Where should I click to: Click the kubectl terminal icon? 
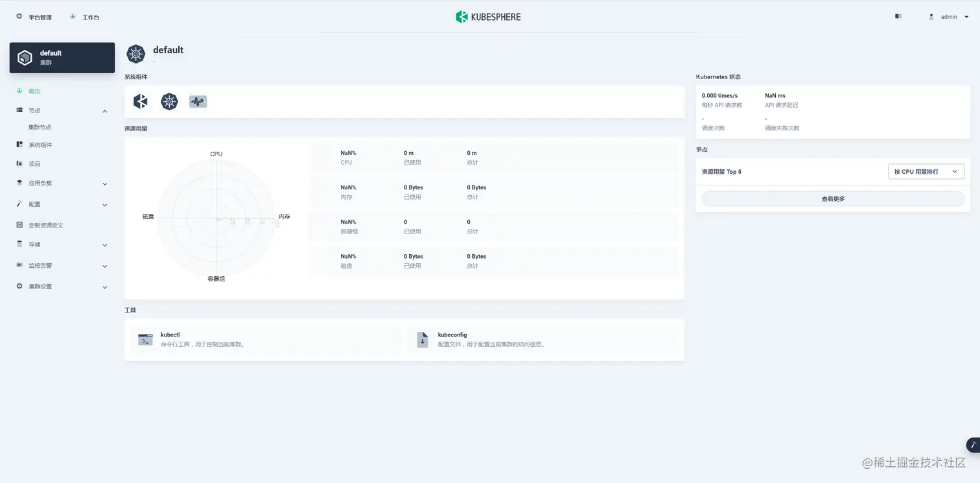click(145, 340)
